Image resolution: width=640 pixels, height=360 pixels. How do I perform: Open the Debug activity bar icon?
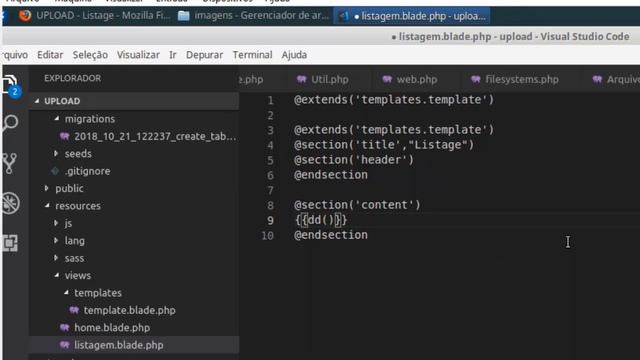click(11, 203)
